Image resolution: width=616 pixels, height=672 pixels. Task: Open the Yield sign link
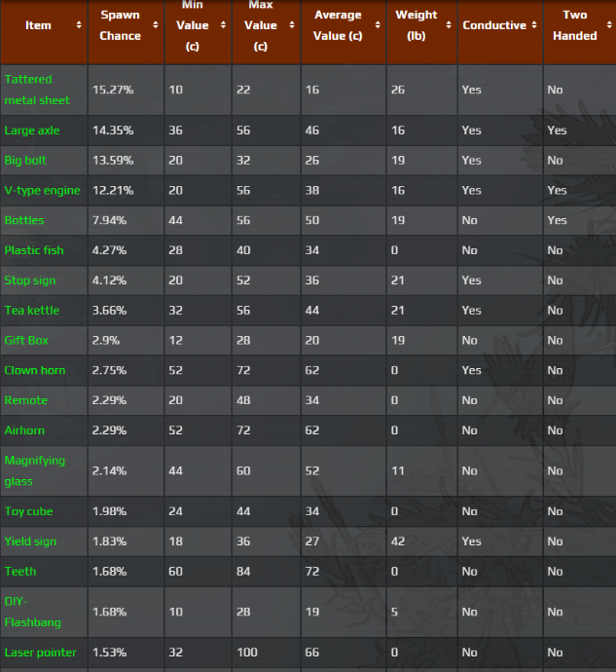(30, 541)
